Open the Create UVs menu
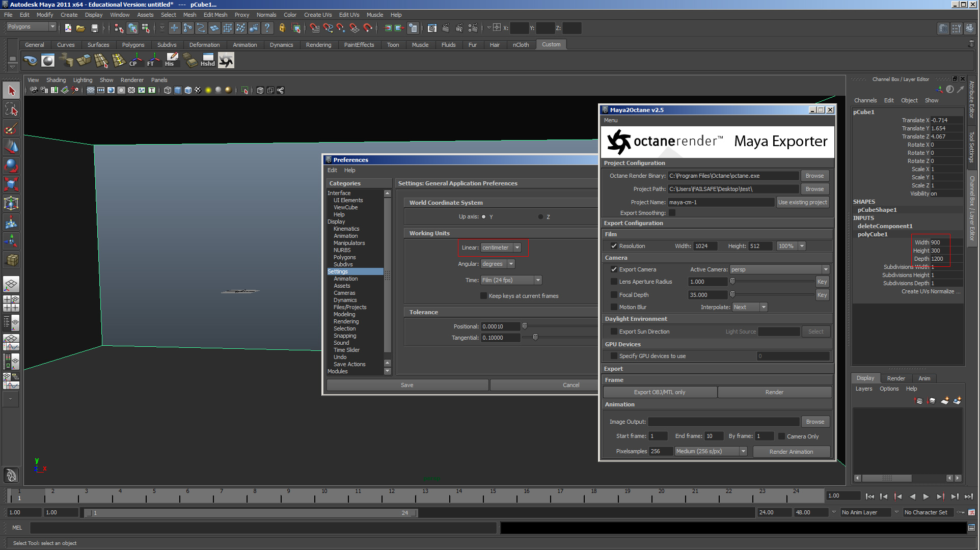Screen dimensions: 980x550 317,15
